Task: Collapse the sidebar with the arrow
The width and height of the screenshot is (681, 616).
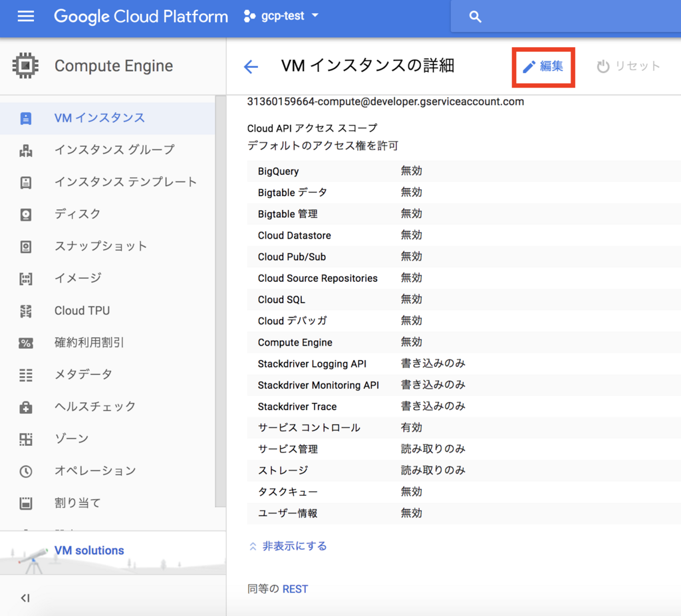Action: 25,598
